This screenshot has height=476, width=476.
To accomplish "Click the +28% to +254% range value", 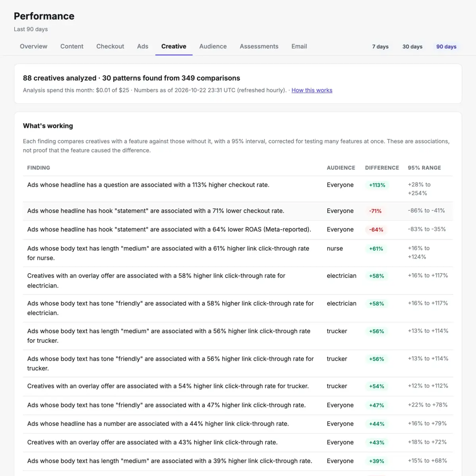I will tap(419, 189).
